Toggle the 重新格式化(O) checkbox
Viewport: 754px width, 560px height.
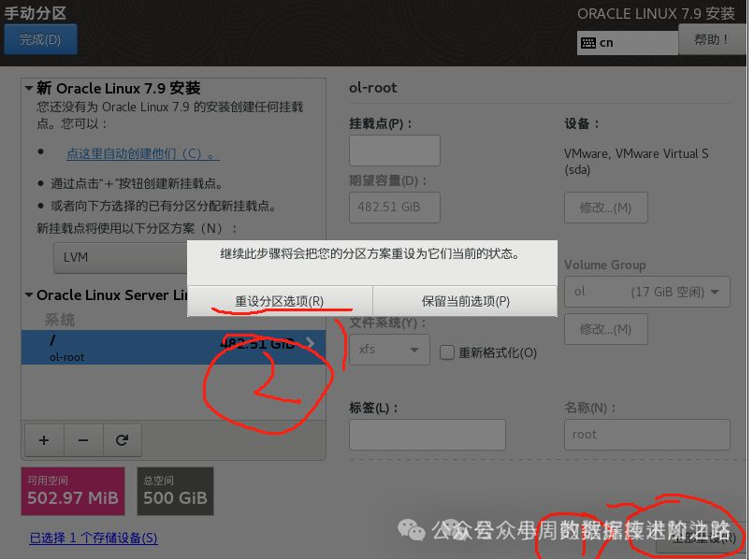click(x=447, y=352)
